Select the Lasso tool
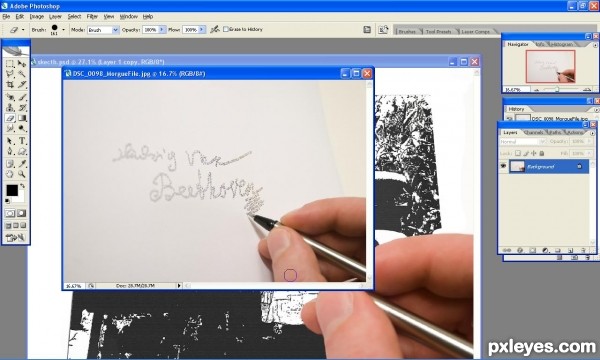600x360 pixels. coord(10,74)
